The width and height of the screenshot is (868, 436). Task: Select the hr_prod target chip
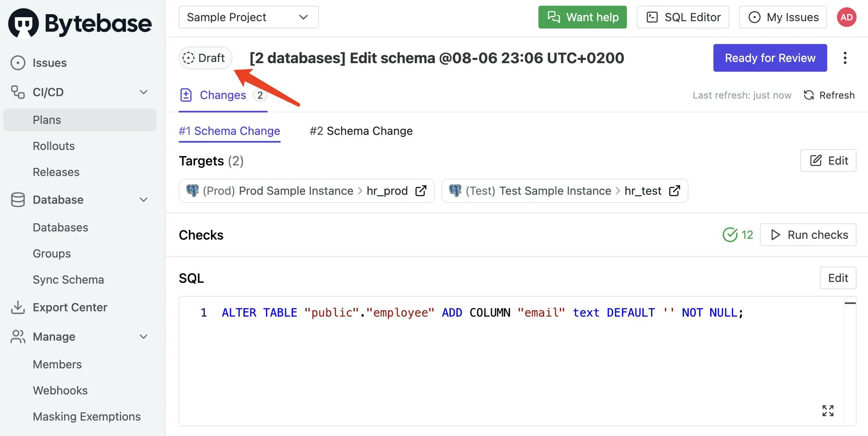tap(307, 191)
